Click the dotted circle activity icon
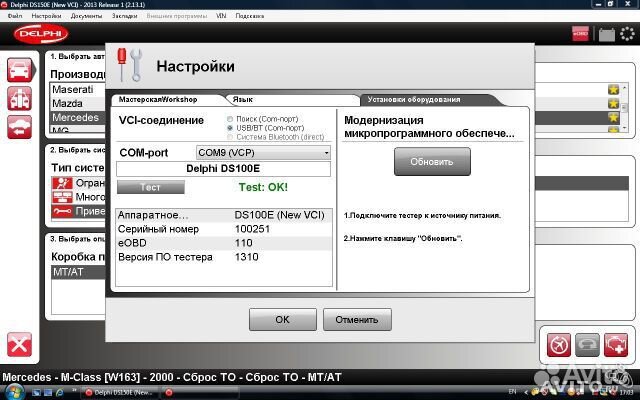 pos(627,33)
